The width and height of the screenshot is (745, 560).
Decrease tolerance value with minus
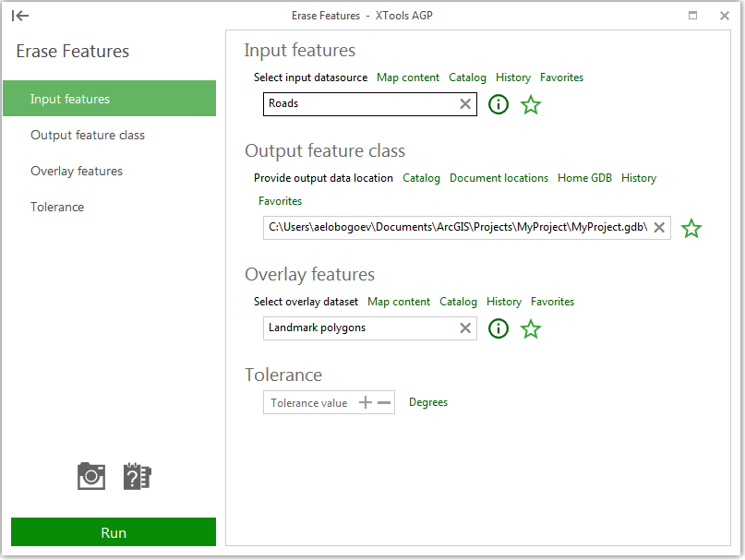(384, 402)
